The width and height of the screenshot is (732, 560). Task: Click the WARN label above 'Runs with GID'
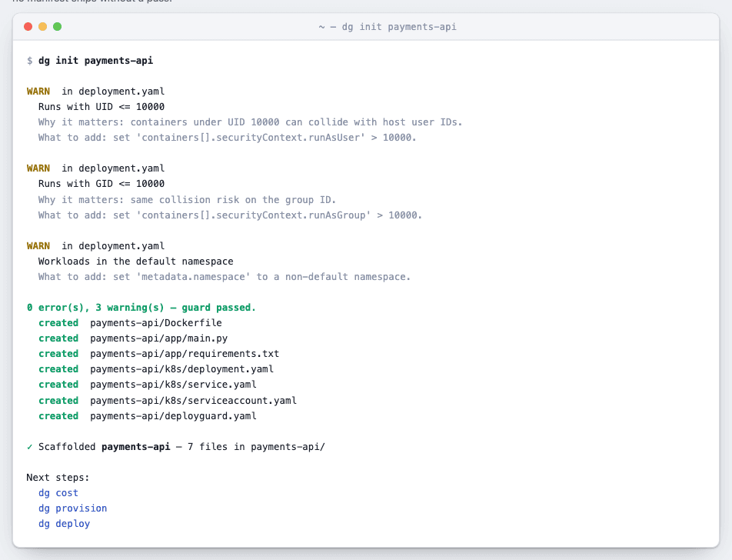38,168
